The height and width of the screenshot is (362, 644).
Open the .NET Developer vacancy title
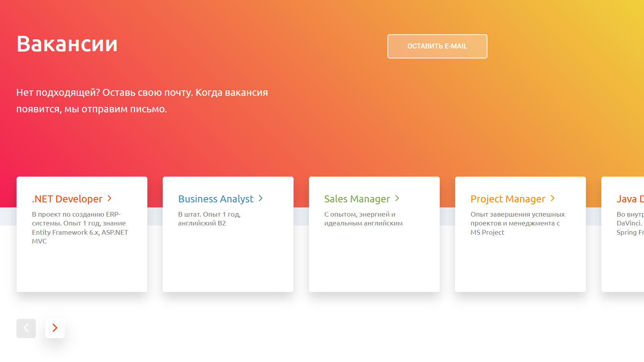pos(67,199)
